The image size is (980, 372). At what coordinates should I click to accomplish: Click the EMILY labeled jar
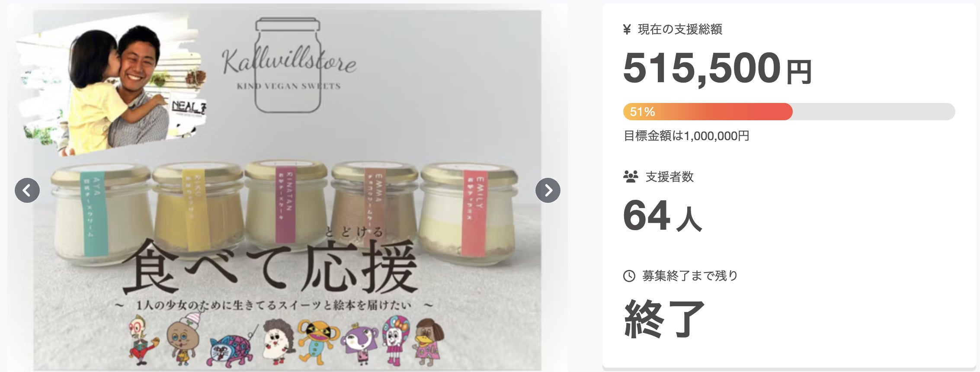tap(469, 214)
